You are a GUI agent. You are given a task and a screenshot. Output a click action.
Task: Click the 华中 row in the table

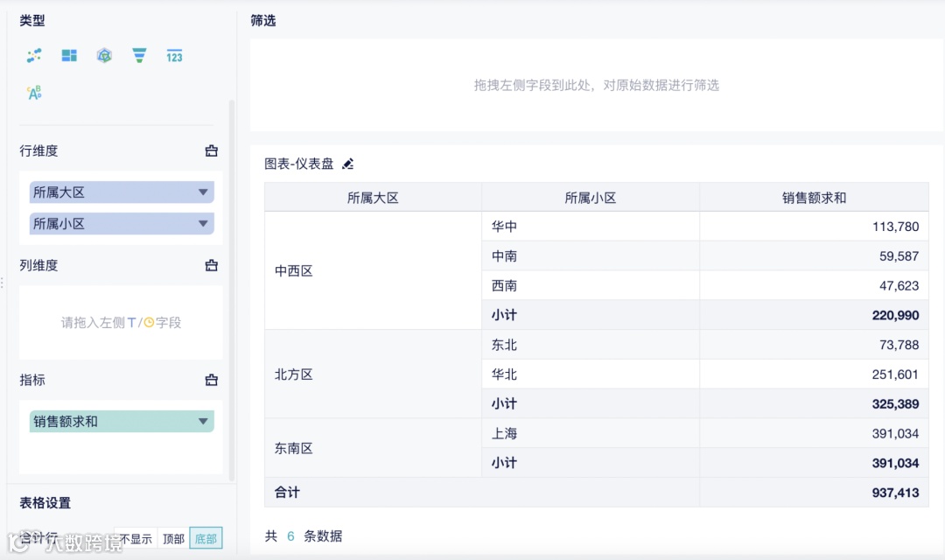(591, 226)
